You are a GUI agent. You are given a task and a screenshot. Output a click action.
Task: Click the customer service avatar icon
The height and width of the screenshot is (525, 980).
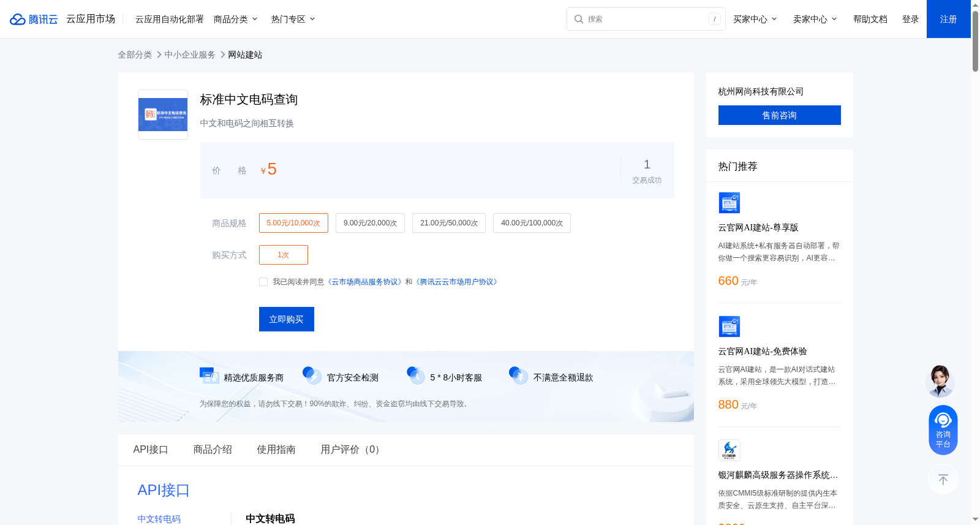coord(940,381)
